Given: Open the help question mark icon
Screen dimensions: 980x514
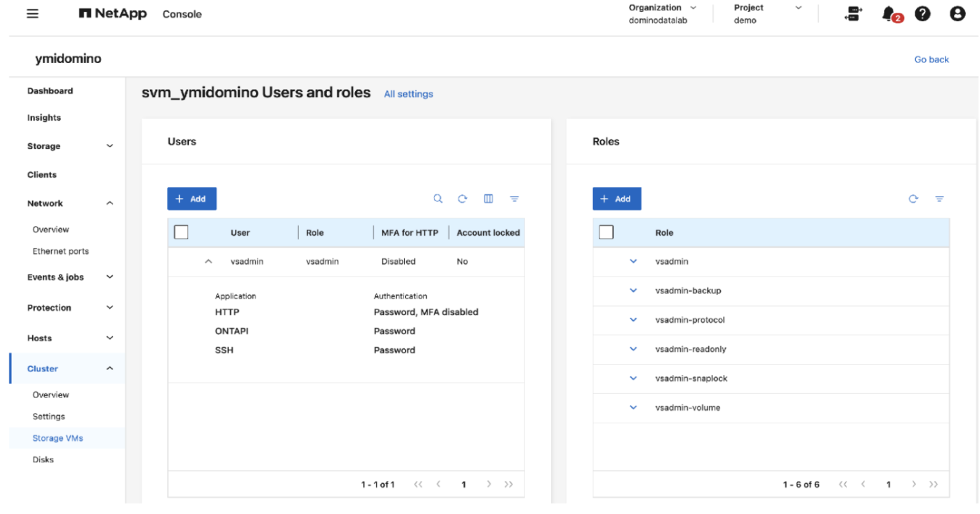Looking at the screenshot, I should (922, 14).
